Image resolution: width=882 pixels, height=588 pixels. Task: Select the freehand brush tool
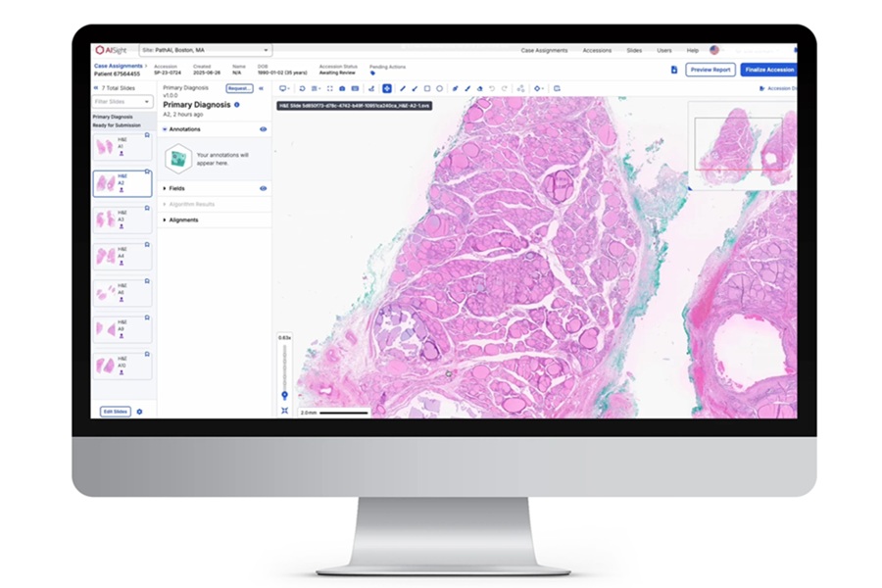click(415, 89)
